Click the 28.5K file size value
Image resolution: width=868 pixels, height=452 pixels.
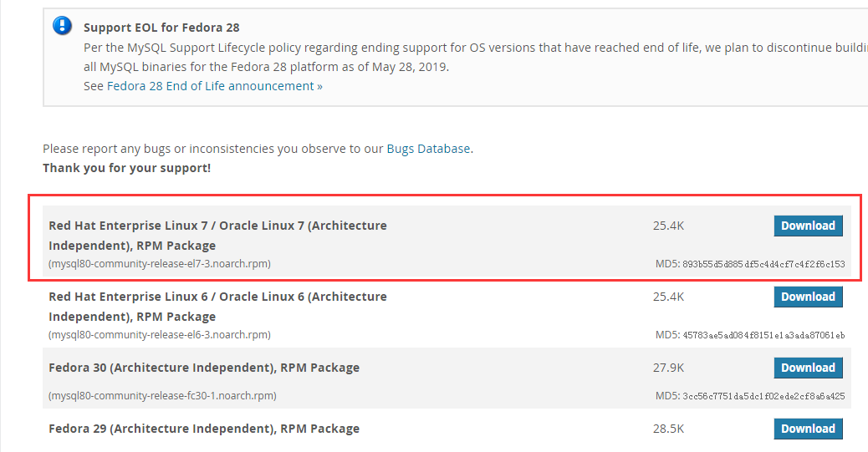[x=668, y=429]
